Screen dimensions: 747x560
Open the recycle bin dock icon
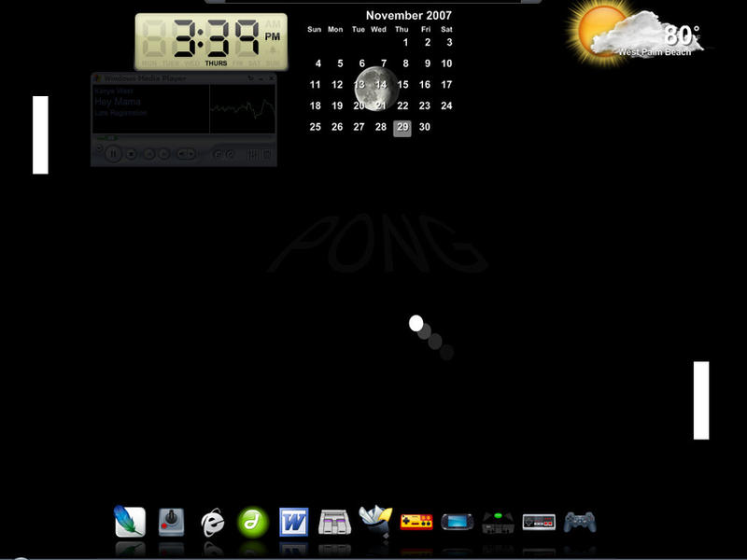[x=376, y=521]
